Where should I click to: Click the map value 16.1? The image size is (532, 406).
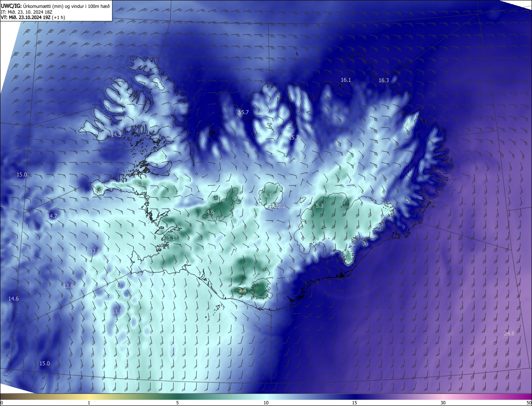[346, 80]
